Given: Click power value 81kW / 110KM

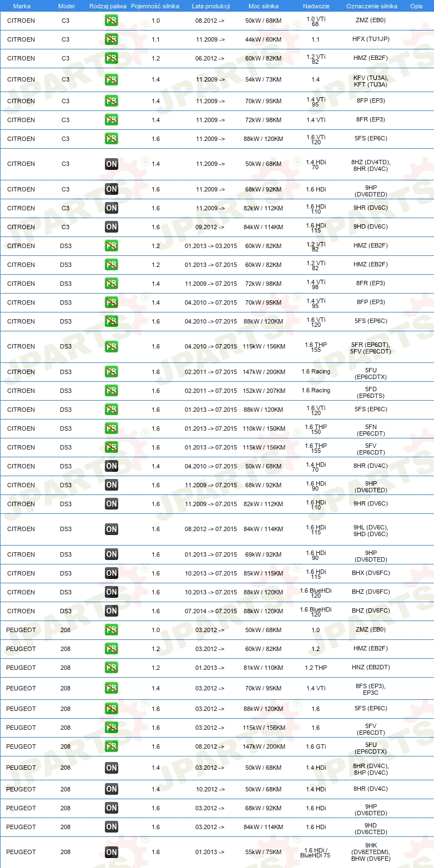Looking at the screenshot, I should (x=264, y=668).
